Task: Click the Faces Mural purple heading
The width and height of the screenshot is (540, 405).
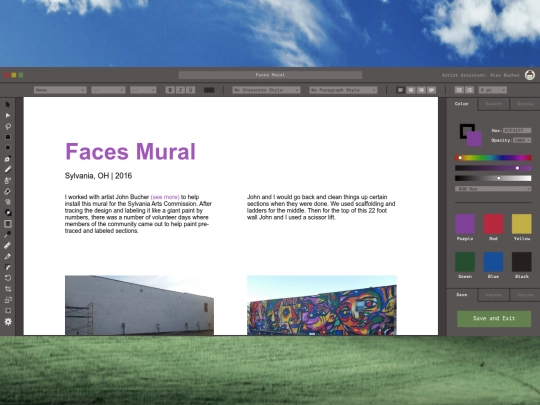Action: (131, 152)
